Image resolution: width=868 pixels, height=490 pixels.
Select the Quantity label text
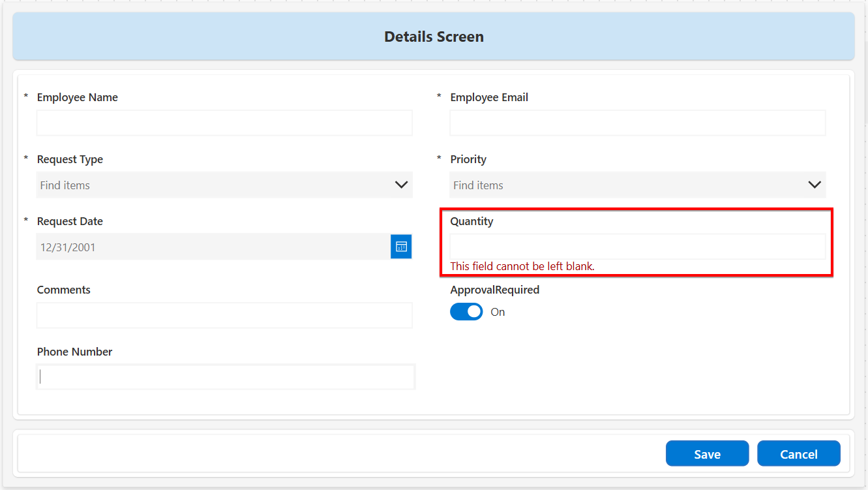pyautogui.click(x=471, y=221)
